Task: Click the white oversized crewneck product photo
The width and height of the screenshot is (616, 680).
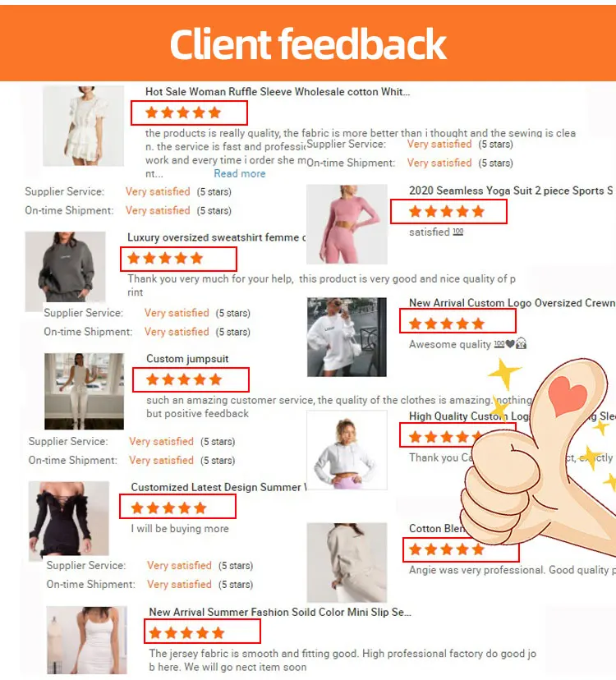Action: click(347, 337)
